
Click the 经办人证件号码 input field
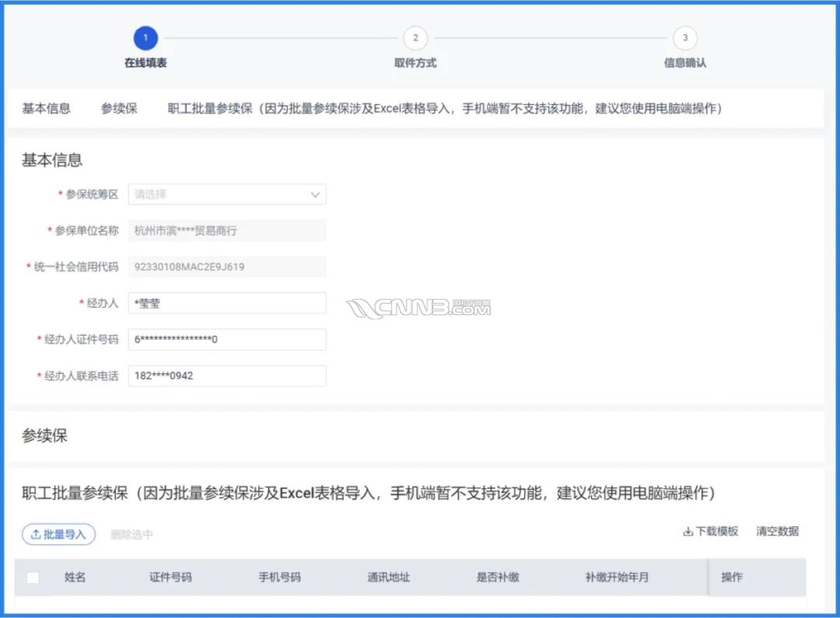tap(226, 340)
